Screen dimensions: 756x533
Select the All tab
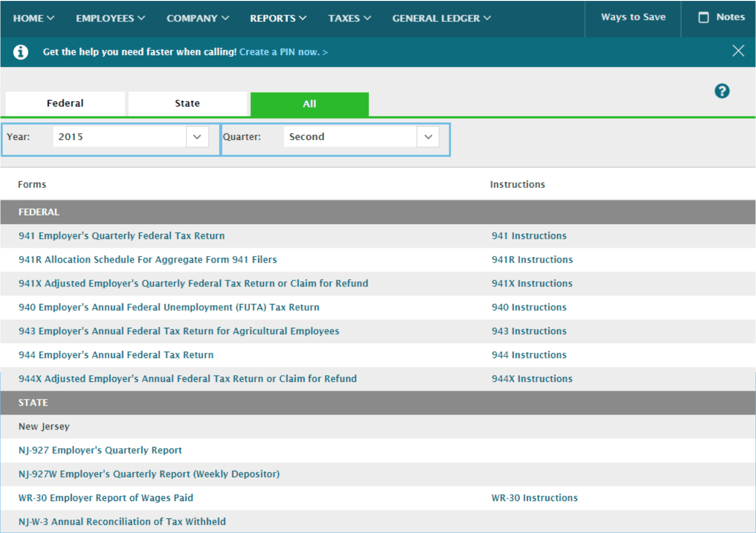[x=309, y=104]
